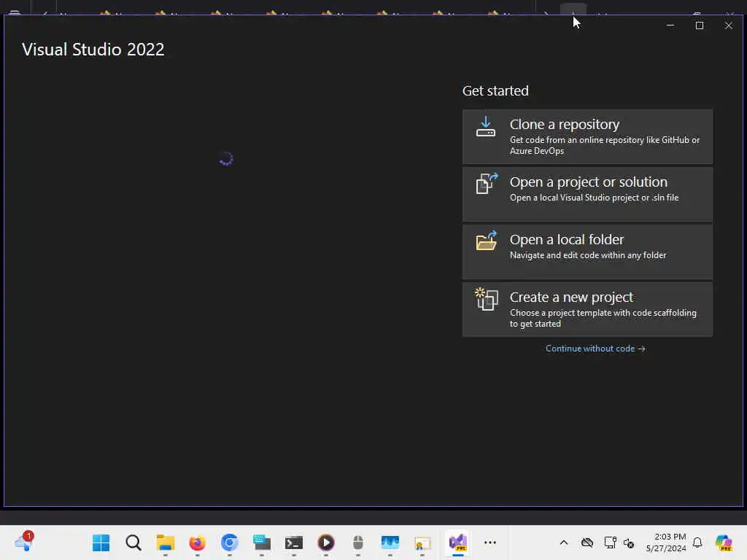Open the network status tray icon
This screenshot has width=747, height=560.
pos(610,542)
